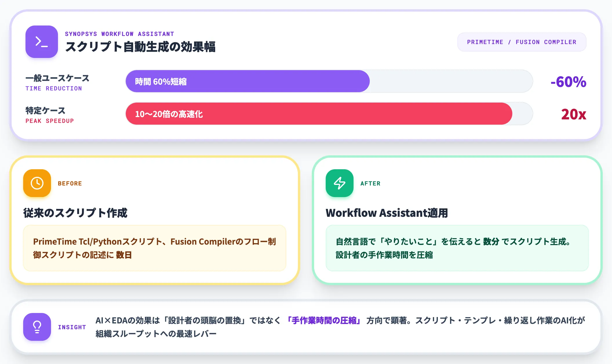Click the TIME REDUCTION label
The image size is (612, 364).
(54, 88)
